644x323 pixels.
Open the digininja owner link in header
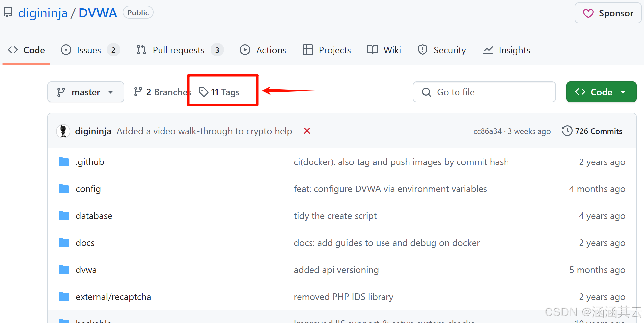[43, 13]
